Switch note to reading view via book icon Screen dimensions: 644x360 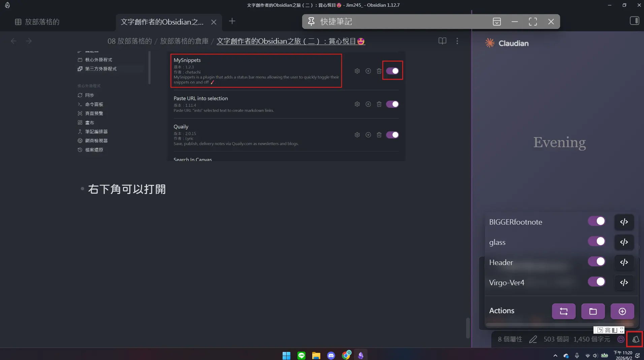[442, 41]
